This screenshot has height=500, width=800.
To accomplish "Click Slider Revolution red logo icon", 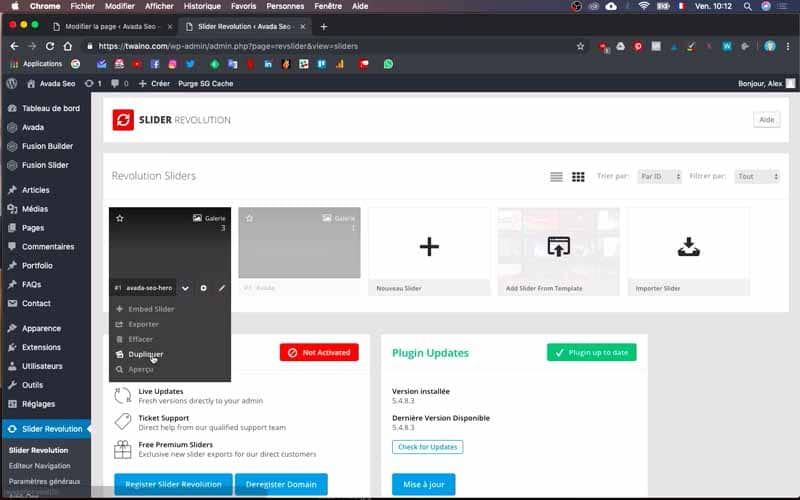I will pos(123,120).
